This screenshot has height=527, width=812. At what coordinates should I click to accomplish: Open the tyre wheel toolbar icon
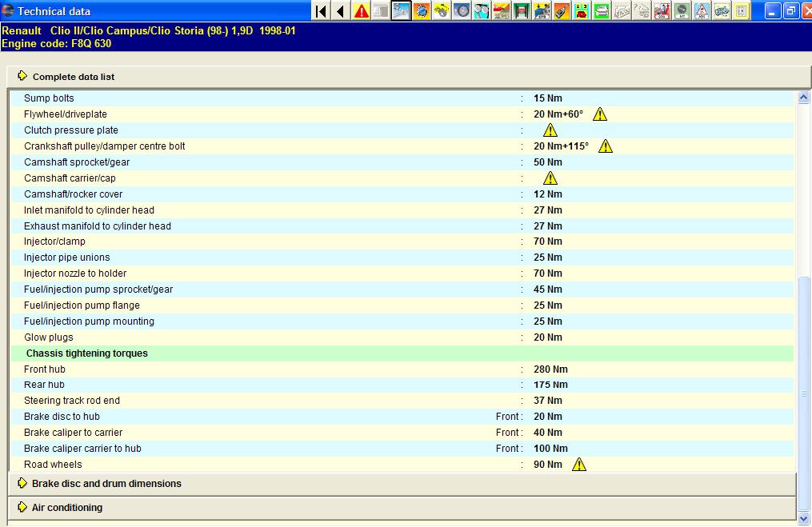coord(462,11)
